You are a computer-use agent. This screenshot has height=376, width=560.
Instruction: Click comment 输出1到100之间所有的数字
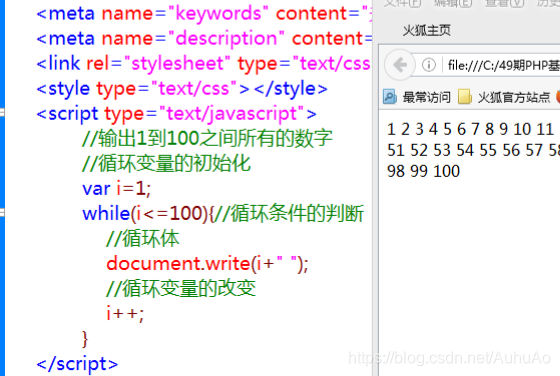(207, 139)
